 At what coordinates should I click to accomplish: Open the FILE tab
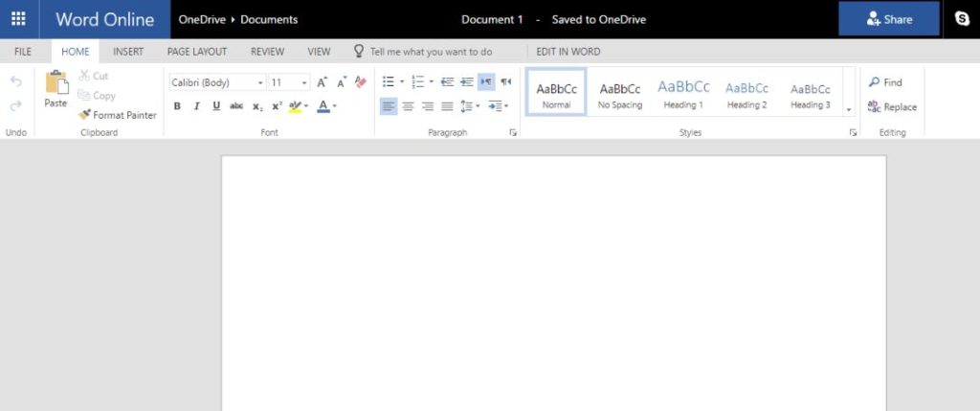point(23,52)
